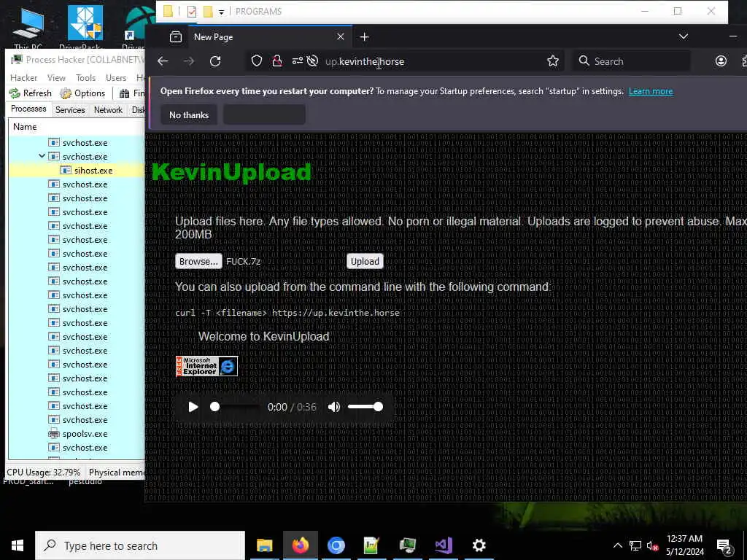Image resolution: width=747 pixels, height=560 pixels.
Task: Open Firefox View icon left of tab
Action: pos(176,36)
